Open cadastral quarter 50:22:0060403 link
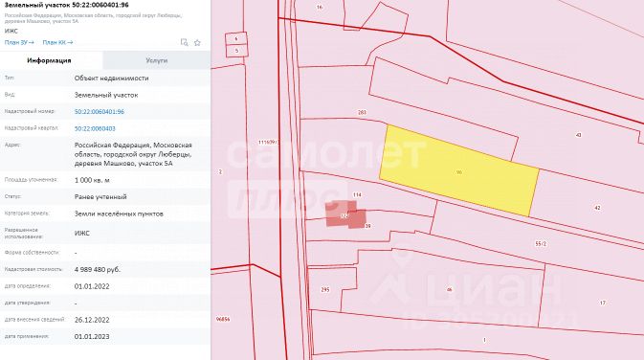 (x=95, y=128)
